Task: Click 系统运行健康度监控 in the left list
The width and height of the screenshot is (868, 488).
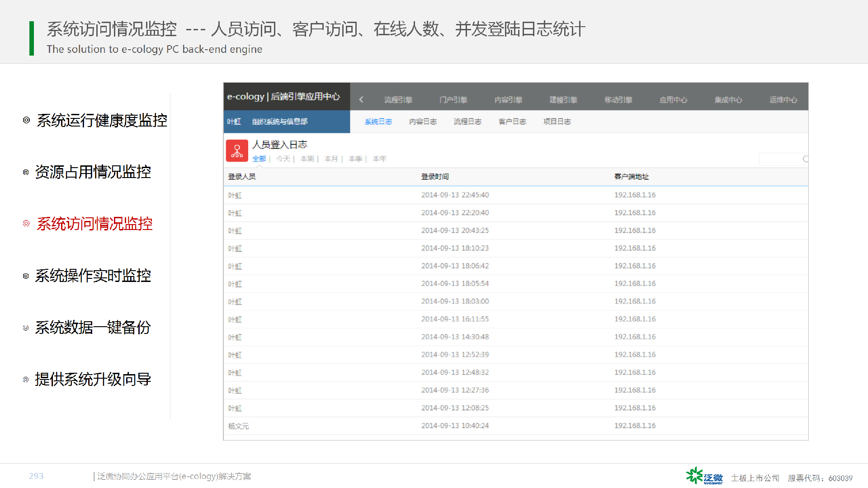Action: pos(102,121)
